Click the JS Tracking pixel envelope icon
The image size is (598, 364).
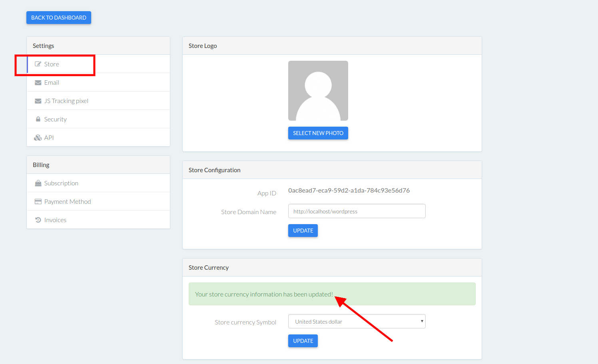38,101
